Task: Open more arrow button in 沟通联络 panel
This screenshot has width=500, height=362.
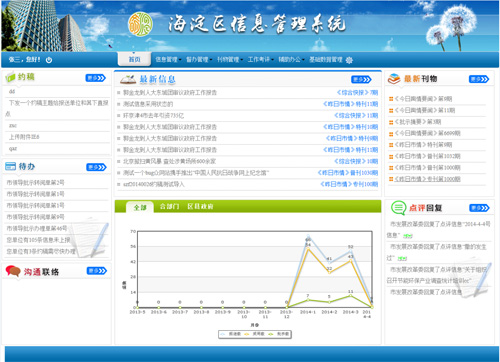Action: (97, 271)
